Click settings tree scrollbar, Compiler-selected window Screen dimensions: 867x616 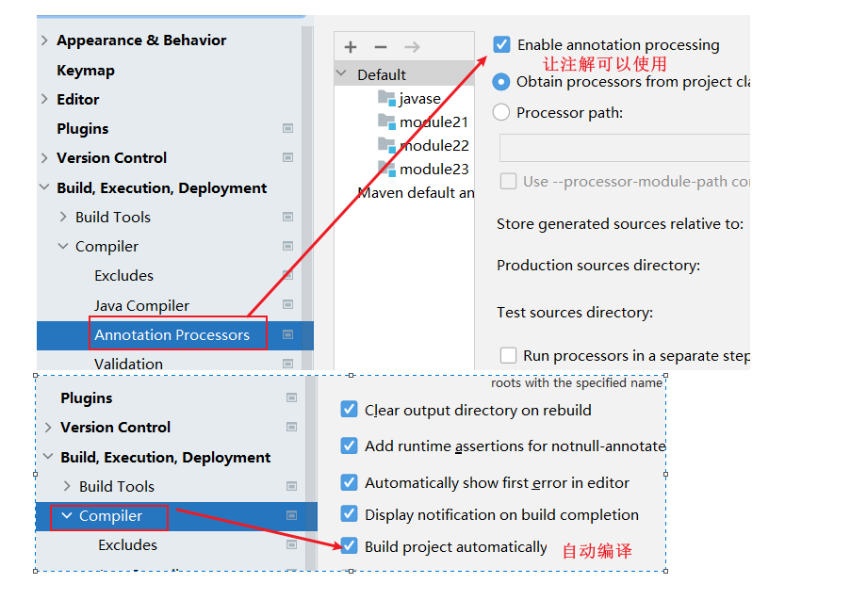(311, 474)
